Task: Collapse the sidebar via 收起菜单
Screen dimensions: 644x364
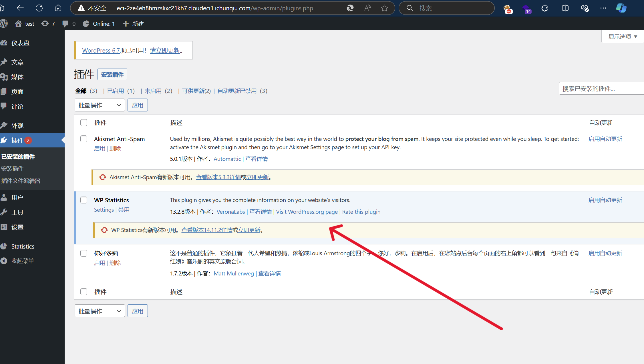Action: coord(22,261)
